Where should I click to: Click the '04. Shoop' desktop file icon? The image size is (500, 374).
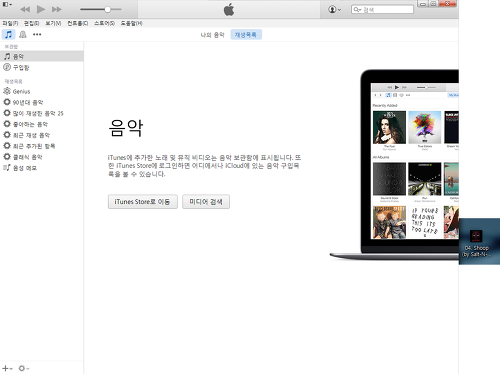pos(477,243)
